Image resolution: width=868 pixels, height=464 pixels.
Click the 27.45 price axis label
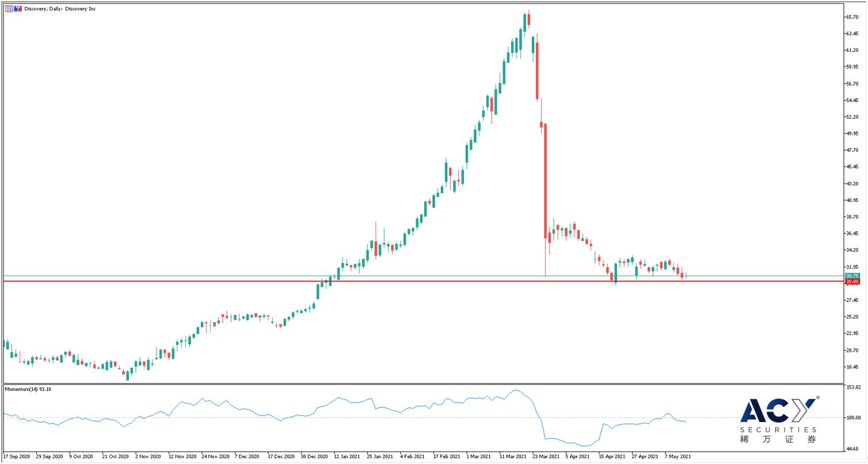pos(853,301)
